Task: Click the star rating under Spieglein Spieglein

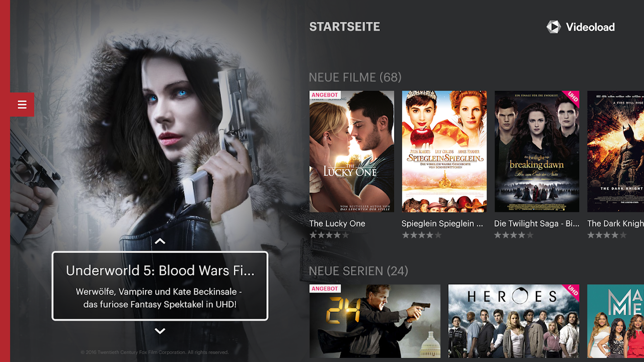Action: [x=422, y=235]
